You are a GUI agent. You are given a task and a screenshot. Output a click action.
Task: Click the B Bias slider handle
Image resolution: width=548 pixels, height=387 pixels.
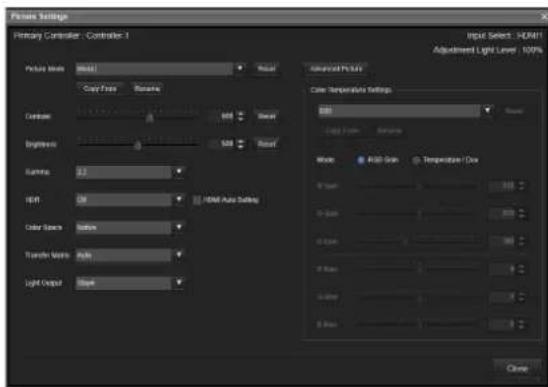coord(420,324)
